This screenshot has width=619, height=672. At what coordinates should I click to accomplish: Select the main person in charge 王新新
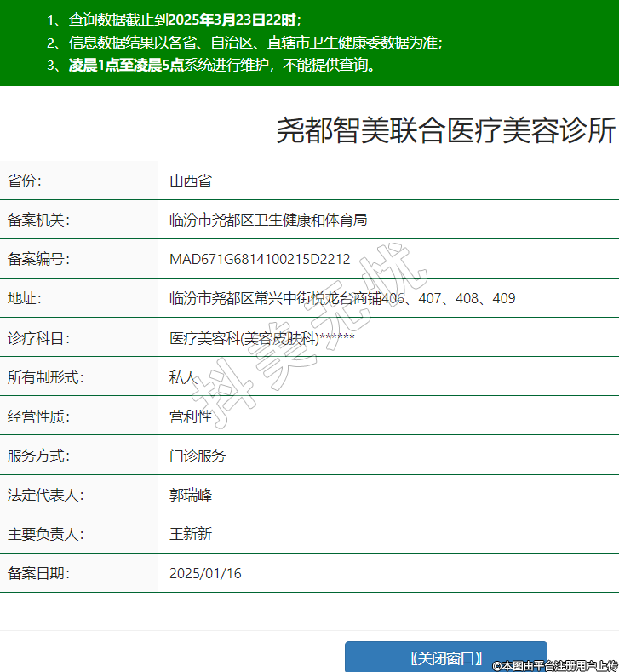coord(191,534)
